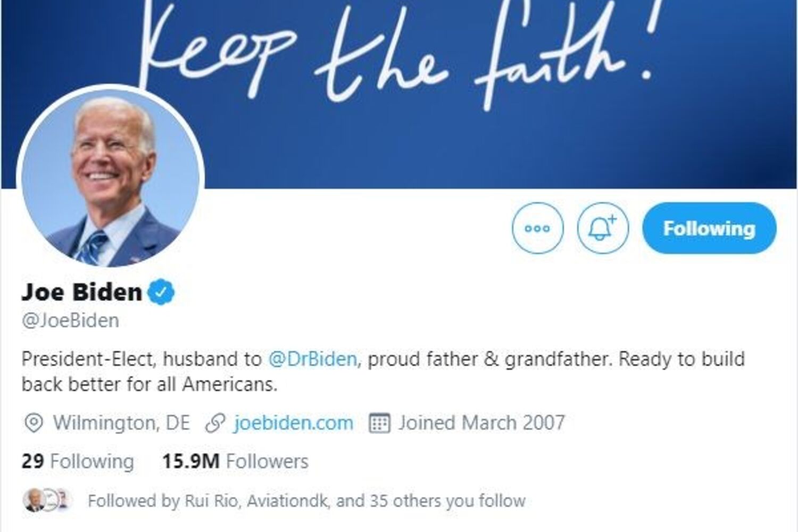
Task: Click the blue Following button
Action: [x=709, y=228]
